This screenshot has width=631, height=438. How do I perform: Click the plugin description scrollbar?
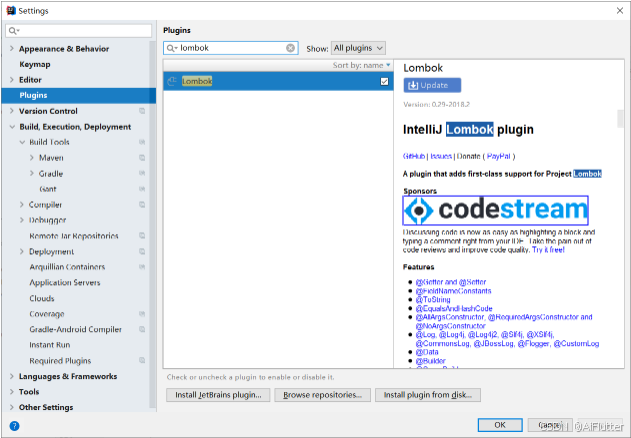coord(620,118)
